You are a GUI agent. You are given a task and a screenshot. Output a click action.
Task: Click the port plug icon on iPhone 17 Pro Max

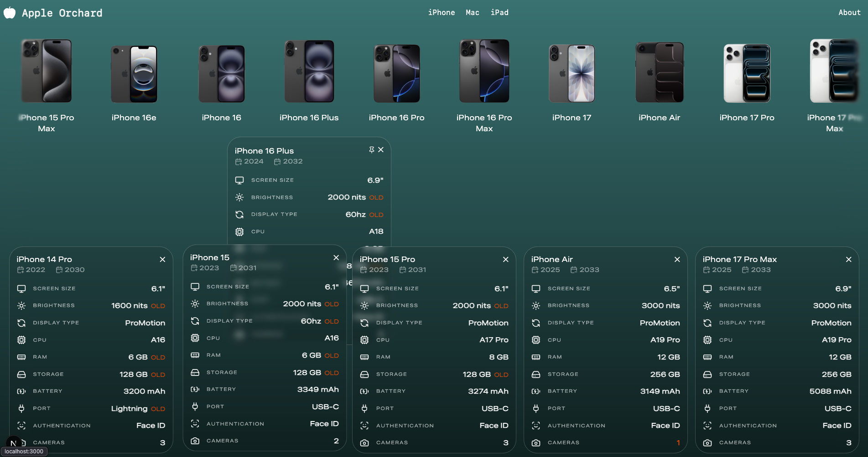point(707,409)
